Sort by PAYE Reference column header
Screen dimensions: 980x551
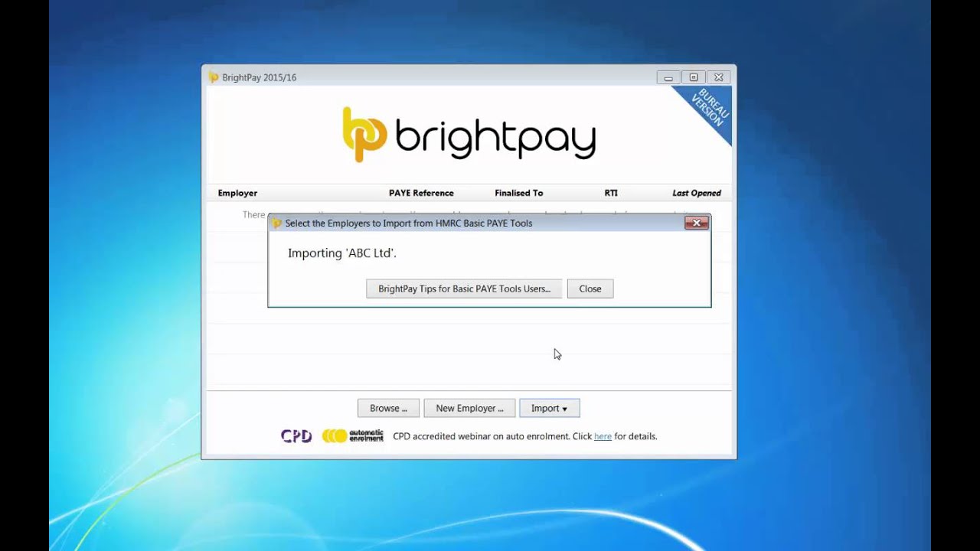pos(421,193)
